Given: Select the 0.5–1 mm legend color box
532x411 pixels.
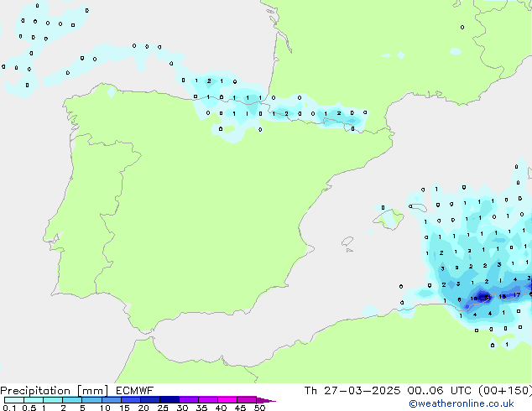Looking at the screenshot, I should 34,400.
